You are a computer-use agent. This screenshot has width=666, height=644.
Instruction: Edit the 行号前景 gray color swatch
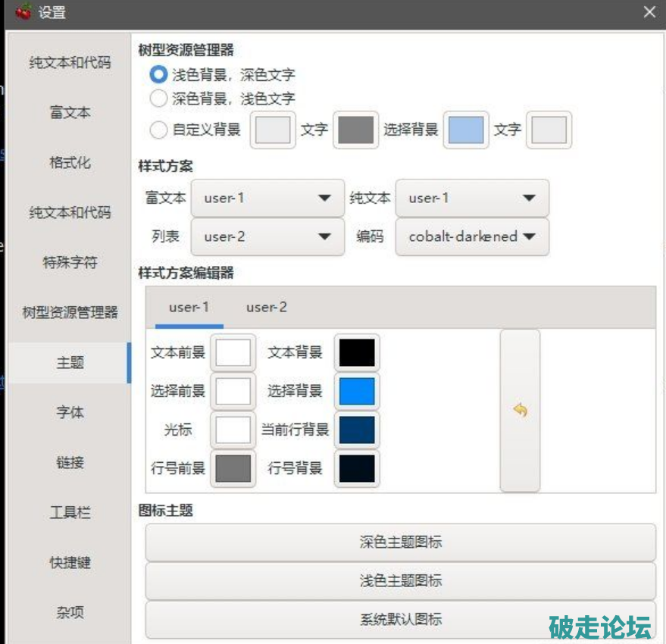pyautogui.click(x=233, y=469)
